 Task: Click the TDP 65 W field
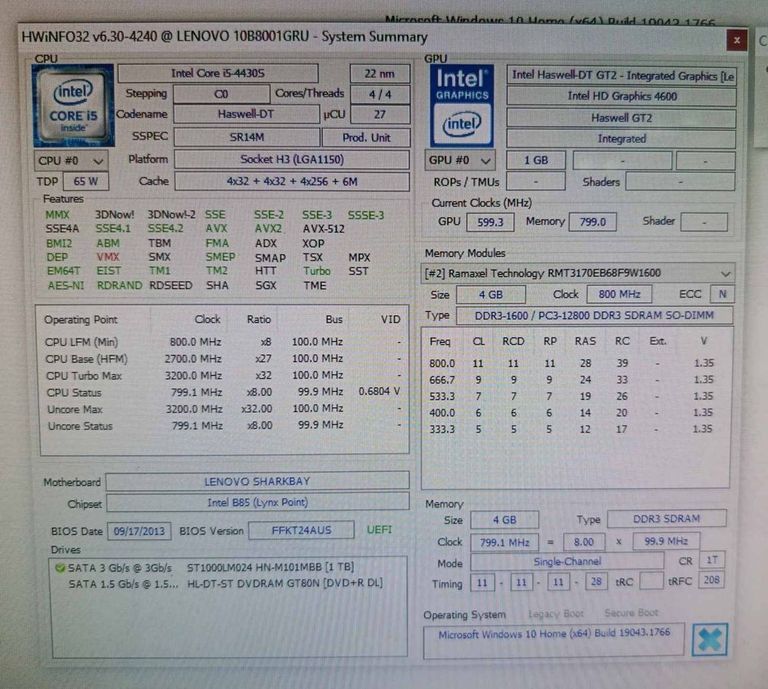click(x=86, y=182)
